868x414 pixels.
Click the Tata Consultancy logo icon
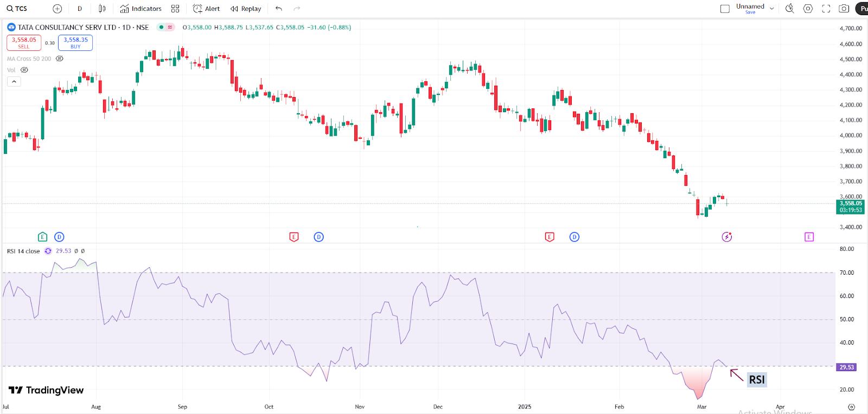(11, 27)
